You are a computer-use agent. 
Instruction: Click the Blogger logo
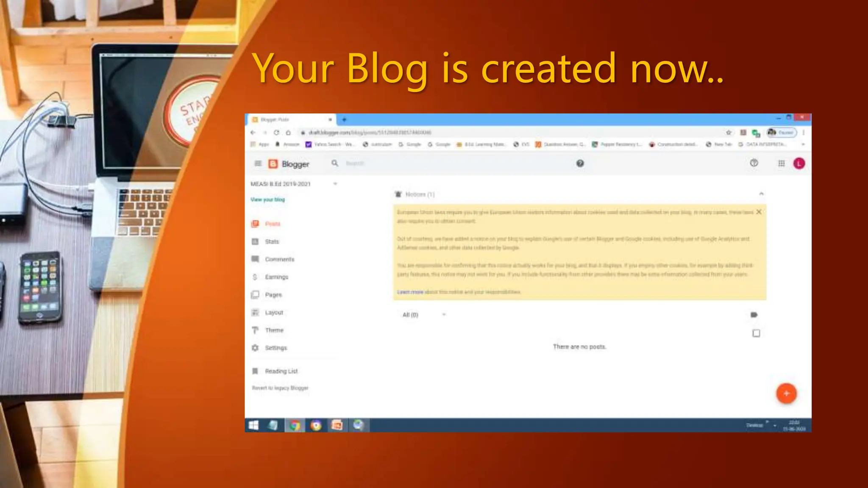[x=289, y=164]
